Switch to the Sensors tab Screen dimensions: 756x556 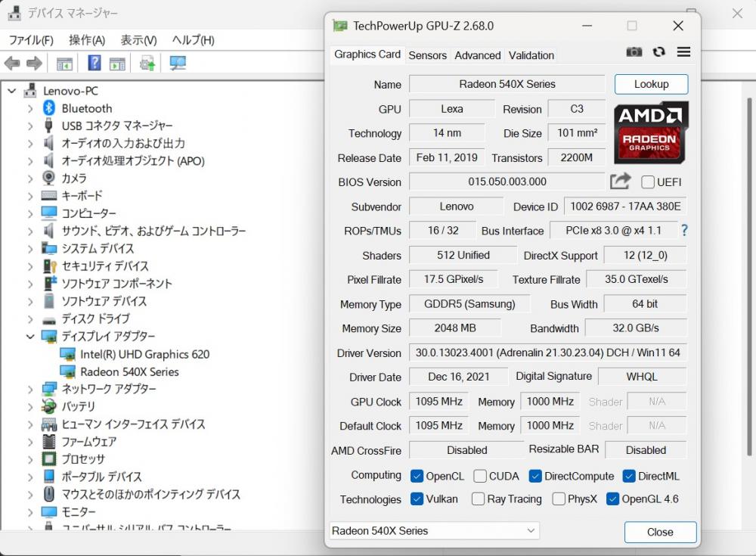427,55
